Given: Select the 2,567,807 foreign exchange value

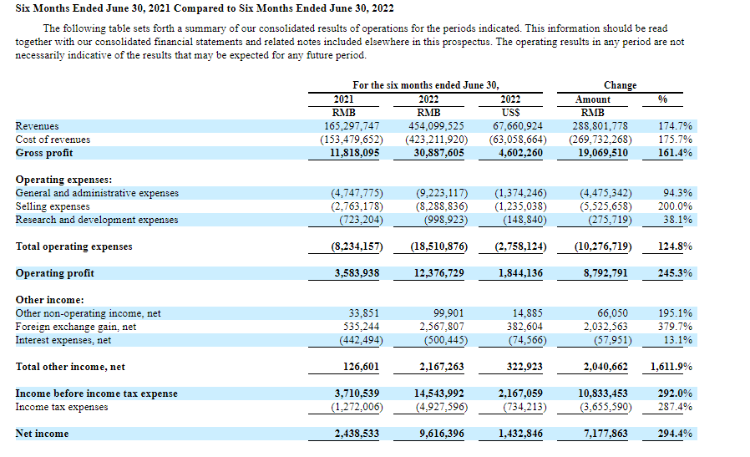Looking at the screenshot, I should coord(441,327).
